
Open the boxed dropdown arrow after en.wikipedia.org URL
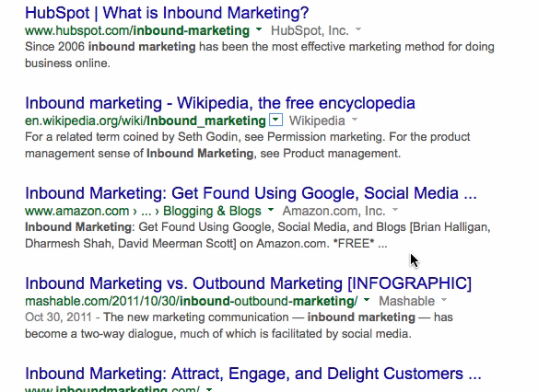pos(275,120)
